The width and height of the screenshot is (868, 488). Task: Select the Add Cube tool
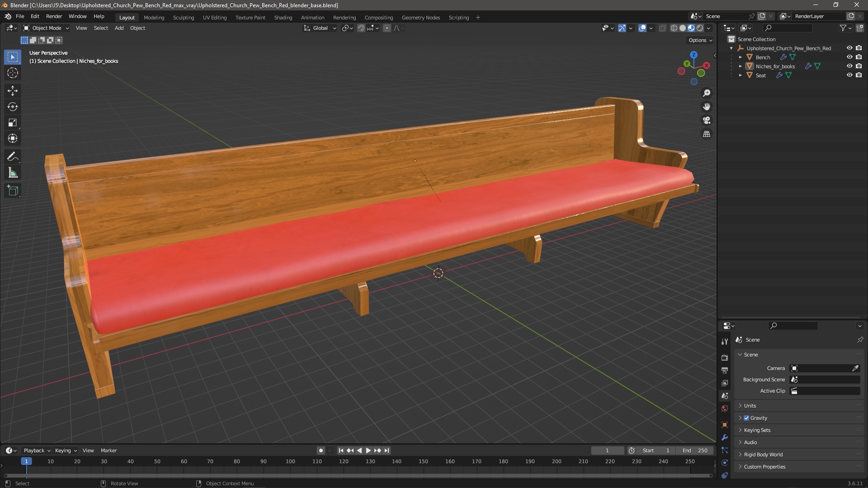13,191
